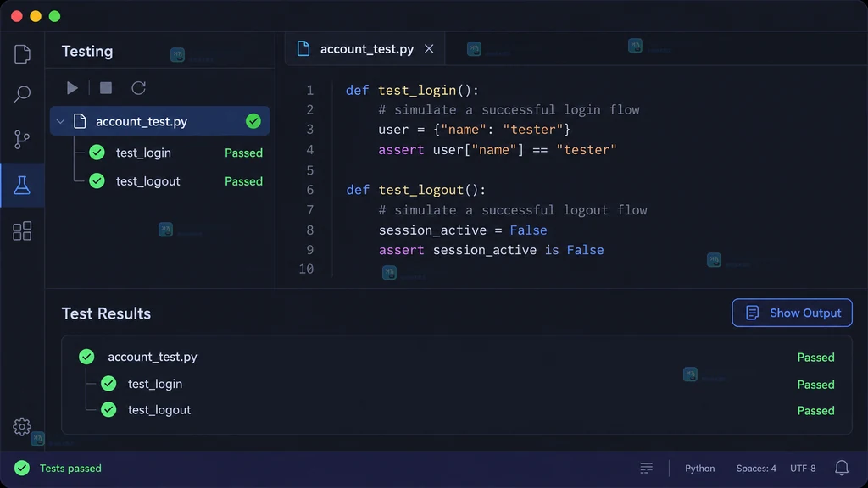The height and width of the screenshot is (488, 868).
Task: Click account_test.py check icon in Test Results
Action: point(86,357)
